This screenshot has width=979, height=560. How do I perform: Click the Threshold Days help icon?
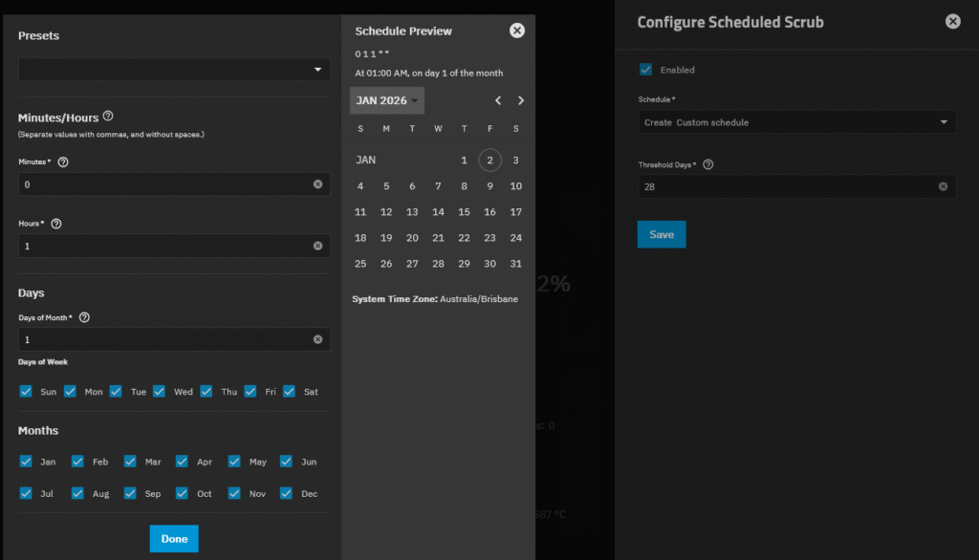pyautogui.click(x=707, y=164)
